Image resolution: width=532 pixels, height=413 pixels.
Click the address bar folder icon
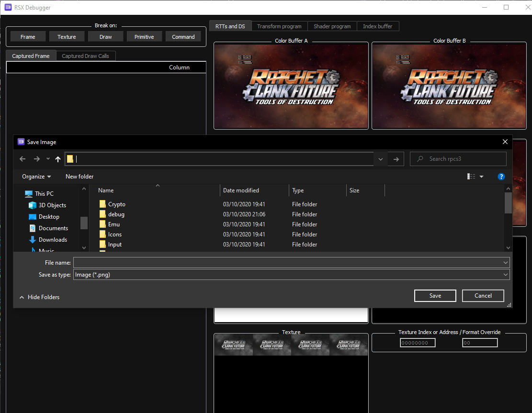[x=70, y=159]
